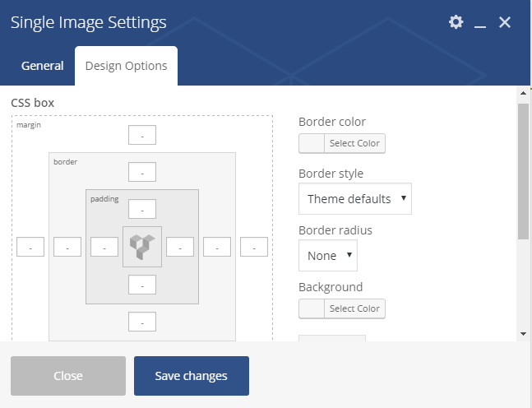Click the vertical scrollbar thumb
This screenshot has width=532, height=408.
523,171
